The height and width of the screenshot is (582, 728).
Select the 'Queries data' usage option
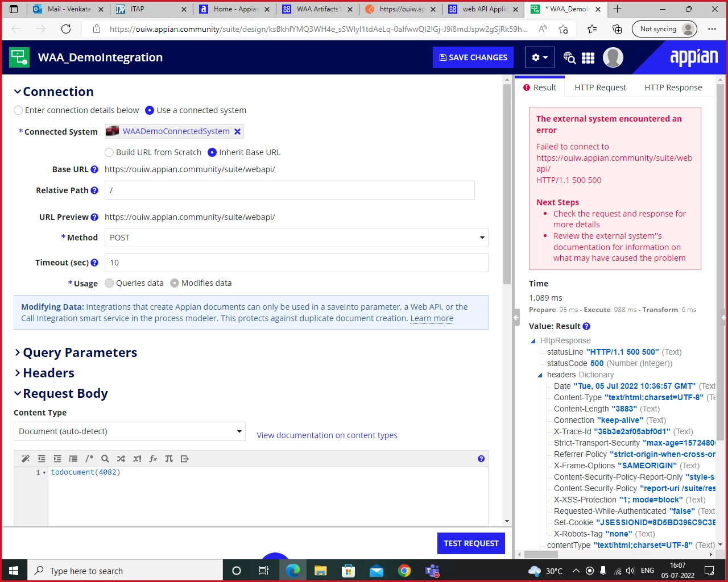(x=109, y=283)
